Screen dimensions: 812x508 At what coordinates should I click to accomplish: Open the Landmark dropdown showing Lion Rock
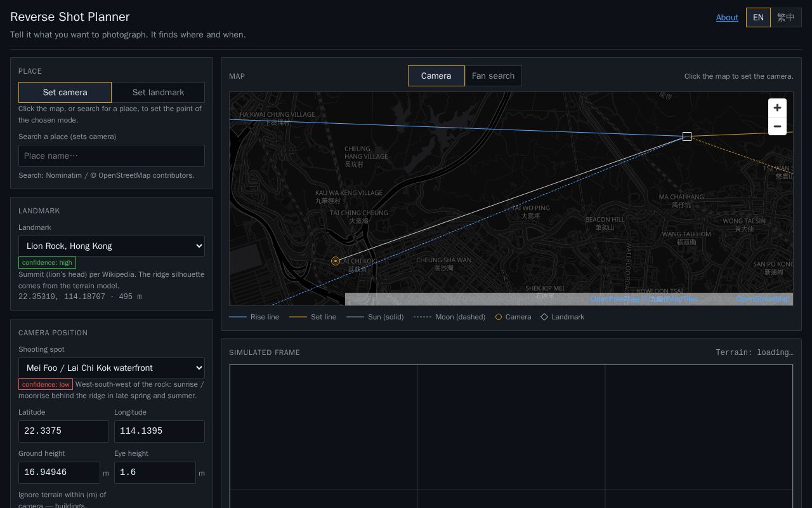tap(112, 246)
